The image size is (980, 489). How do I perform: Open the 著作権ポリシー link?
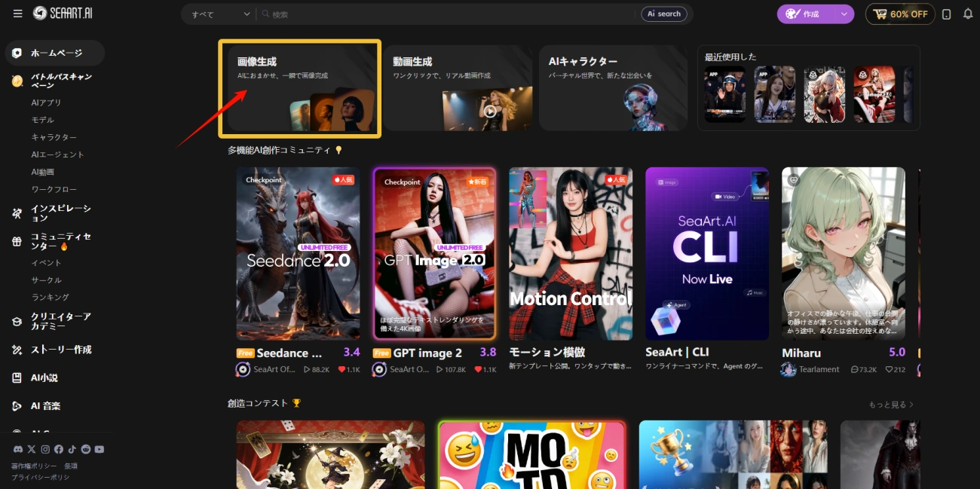34,466
